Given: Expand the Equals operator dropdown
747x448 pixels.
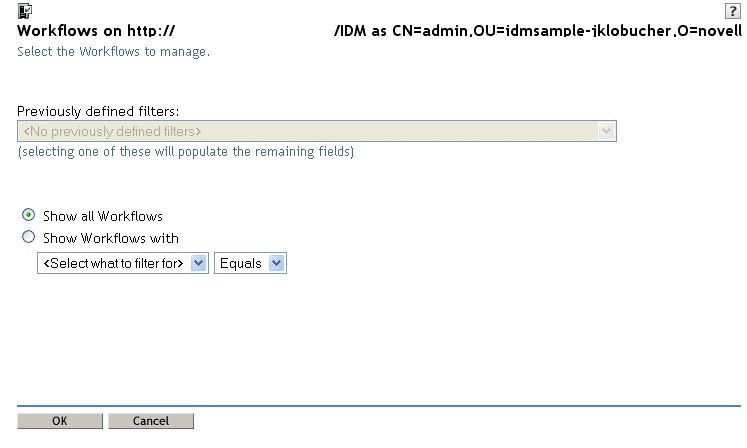Looking at the screenshot, I should tap(250, 263).
